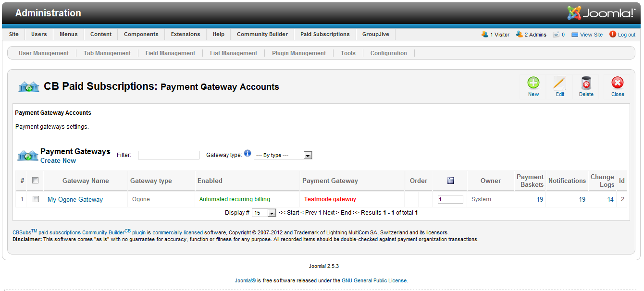Click the Payment Gateways bank icon
Image resolution: width=644 pixels, height=291 pixels.
click(28, 156)
